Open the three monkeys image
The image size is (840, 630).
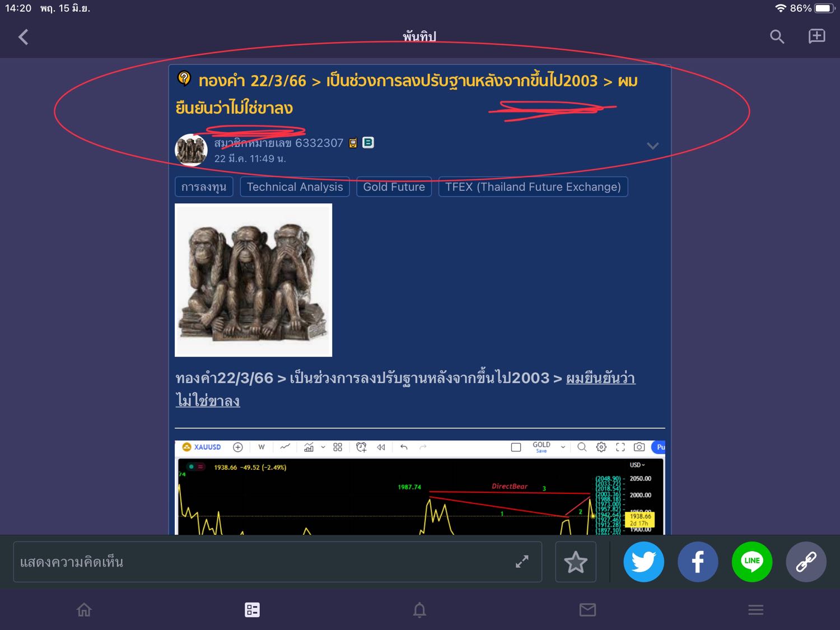point(253,280)
